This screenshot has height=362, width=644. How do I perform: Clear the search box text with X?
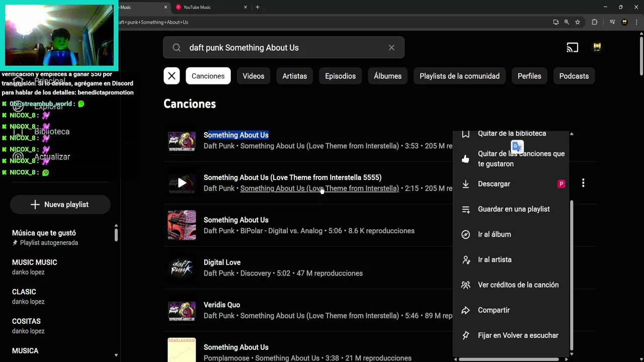tap(391, 48)
